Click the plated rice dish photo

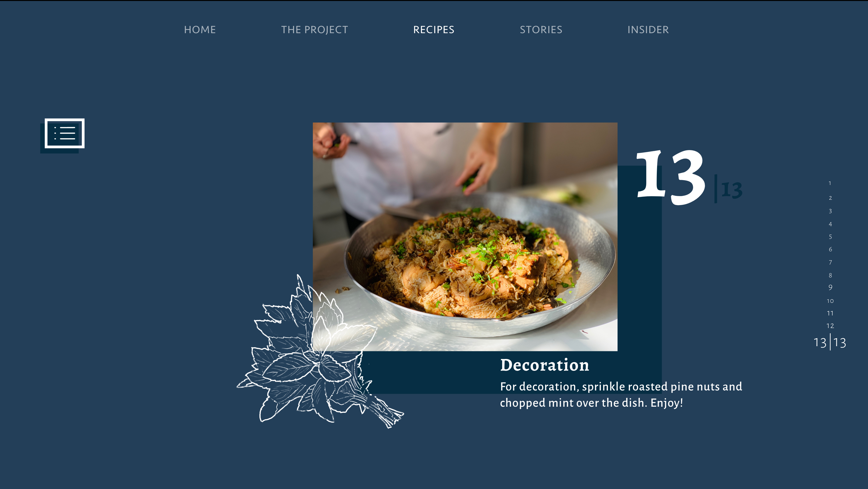[465, 237]
